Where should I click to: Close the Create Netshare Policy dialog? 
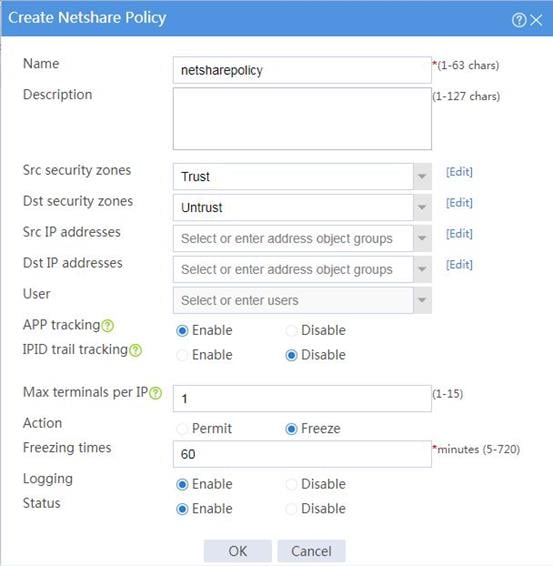pos(536,20)
